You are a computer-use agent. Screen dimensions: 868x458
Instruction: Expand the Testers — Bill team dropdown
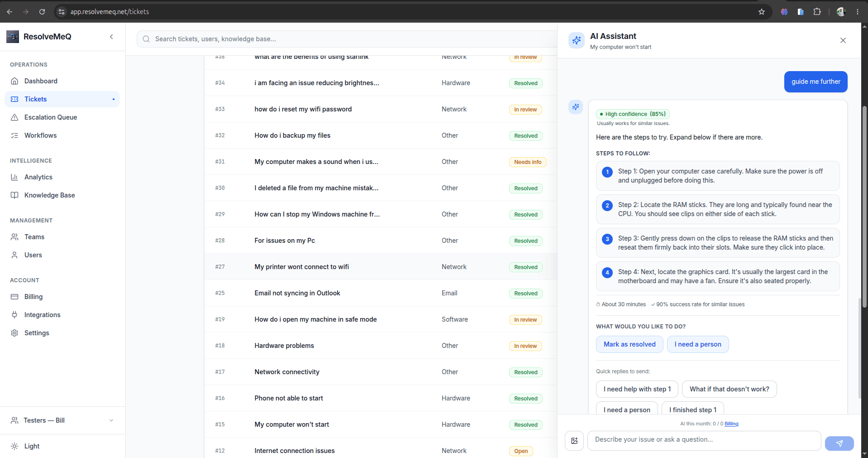point(62,420)
